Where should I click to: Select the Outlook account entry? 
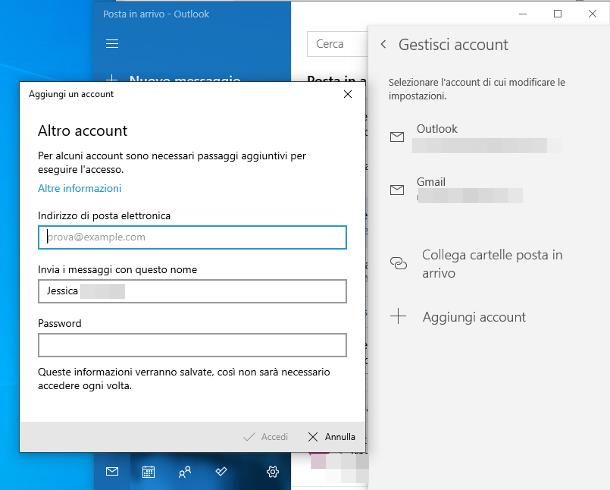[x=475, y=137]
